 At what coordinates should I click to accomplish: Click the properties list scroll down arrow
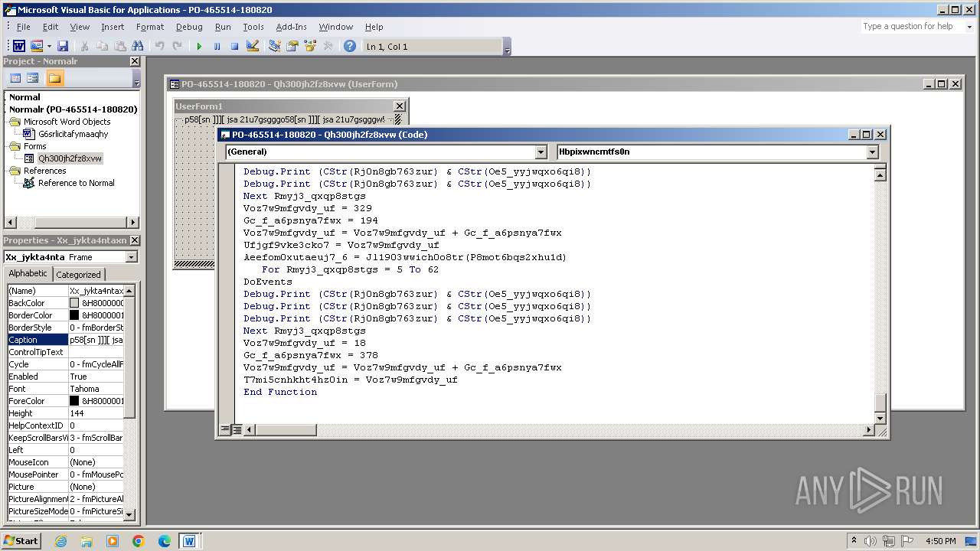pos(129,514)
